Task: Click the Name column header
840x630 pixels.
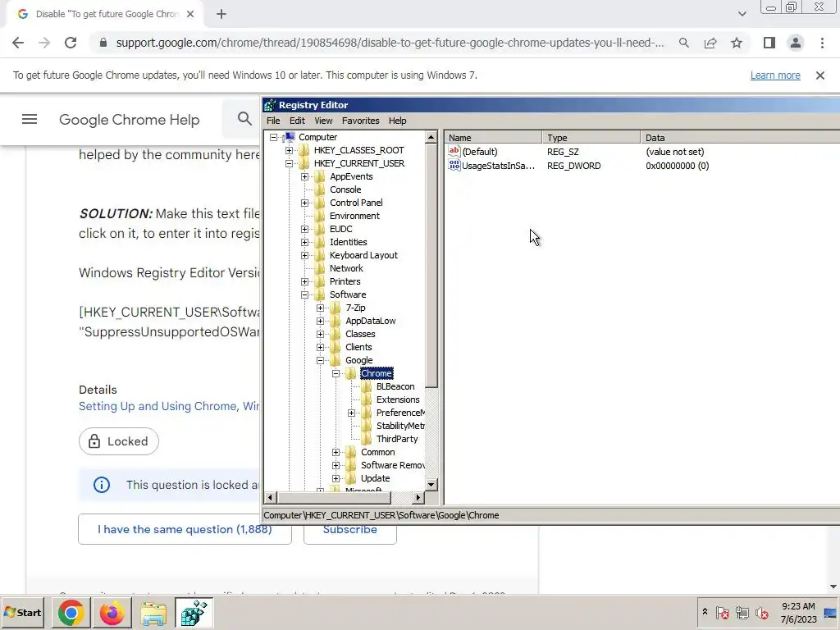Action: pos(493,138)
